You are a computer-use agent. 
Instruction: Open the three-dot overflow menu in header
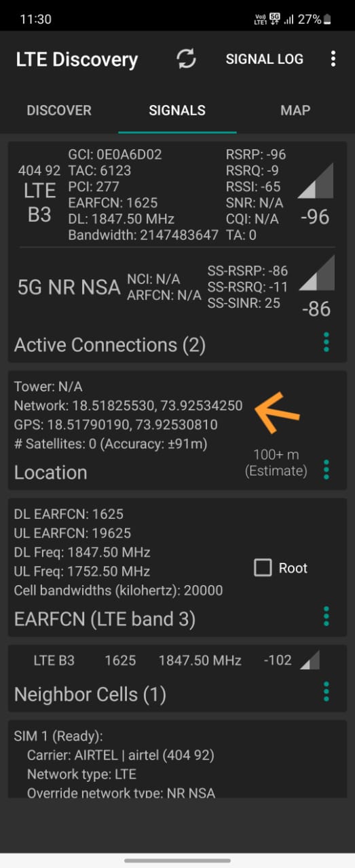pyautogui.click(x=333, y=59)
